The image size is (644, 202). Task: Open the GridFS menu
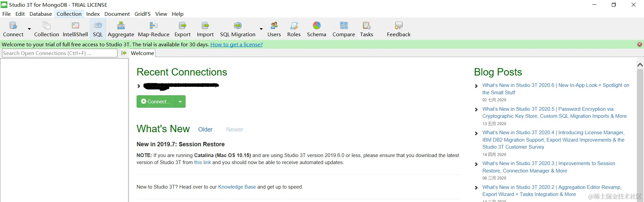pyautogui.click(x=142, y=14)
